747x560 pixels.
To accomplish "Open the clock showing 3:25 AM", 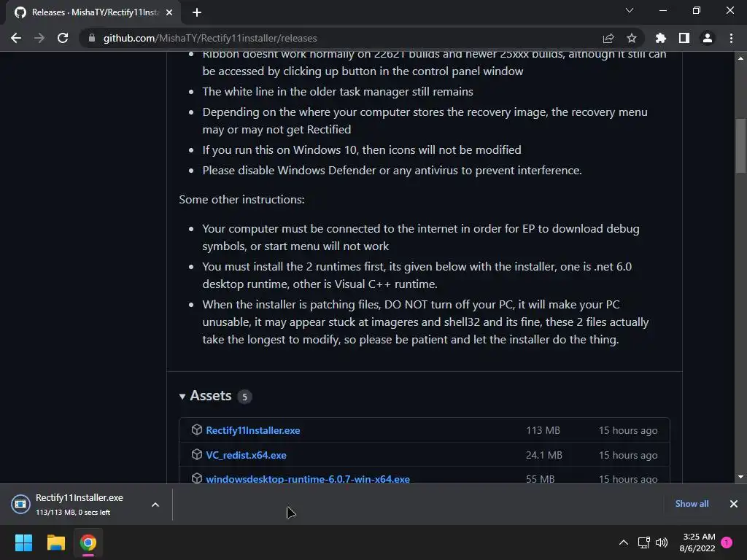I will coord(698,542).
